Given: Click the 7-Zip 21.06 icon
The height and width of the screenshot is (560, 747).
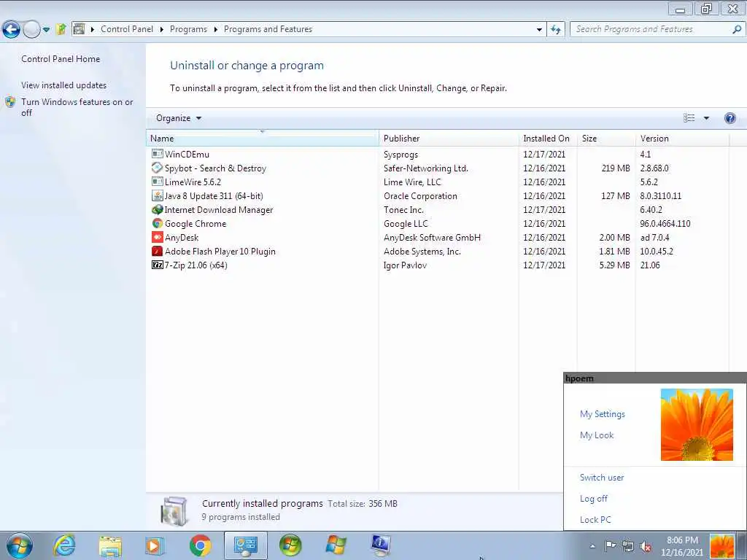Looking at the screenshot, I should pos(158,264).
